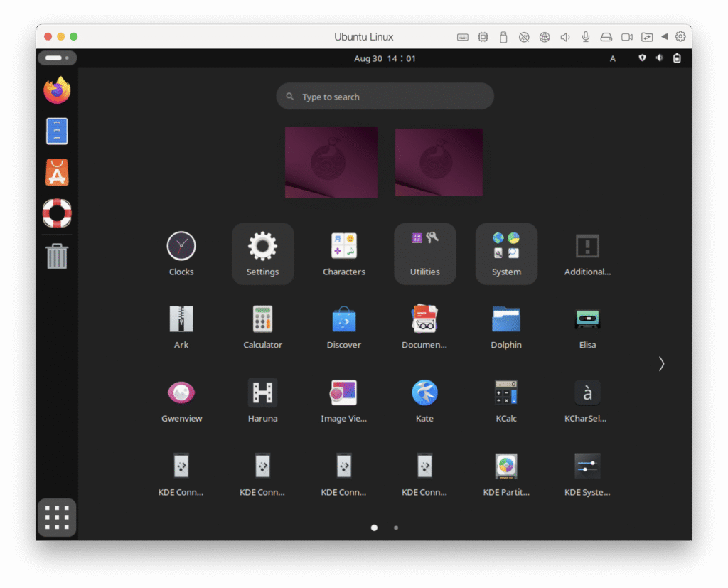Open the VM shared folders icon
This screenshot has height=588, width=728.
pos(647,37)
